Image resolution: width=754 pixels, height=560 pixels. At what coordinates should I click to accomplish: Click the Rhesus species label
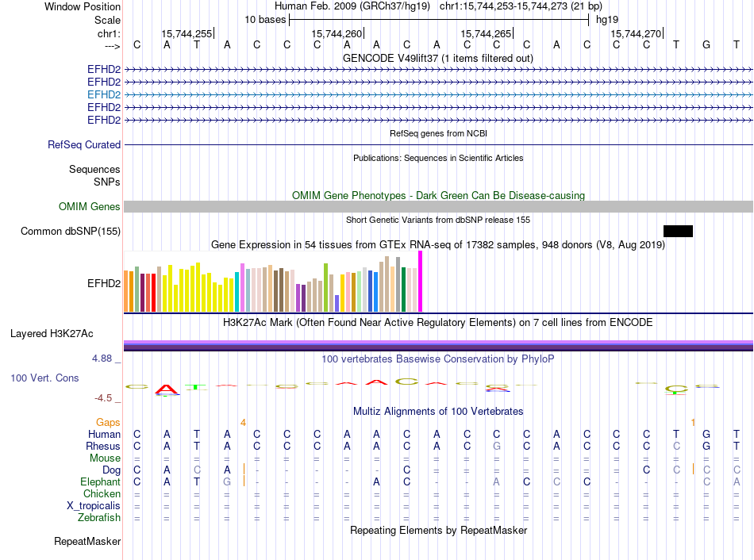coord(103,447)
